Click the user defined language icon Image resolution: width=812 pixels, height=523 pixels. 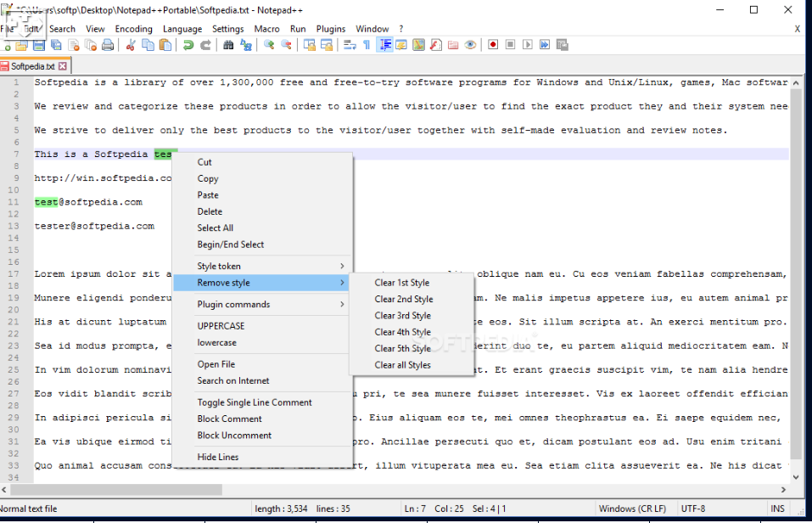[x=401, y=46]
